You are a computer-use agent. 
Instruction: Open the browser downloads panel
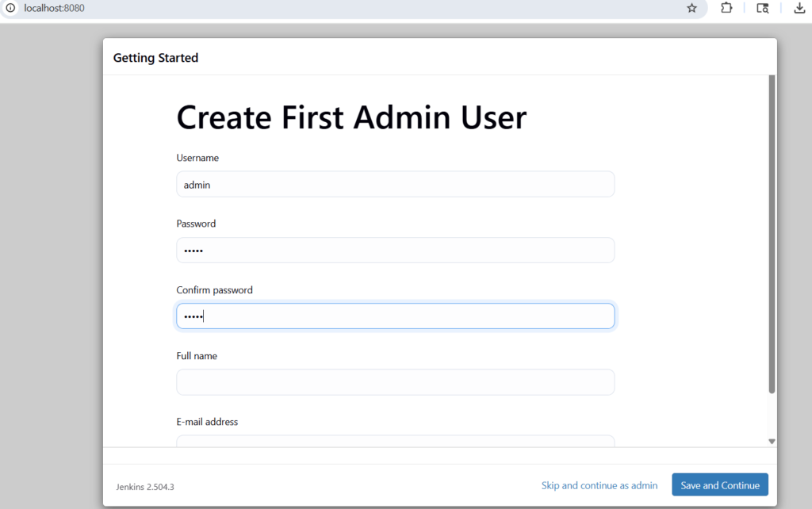(x=799, y=9)
